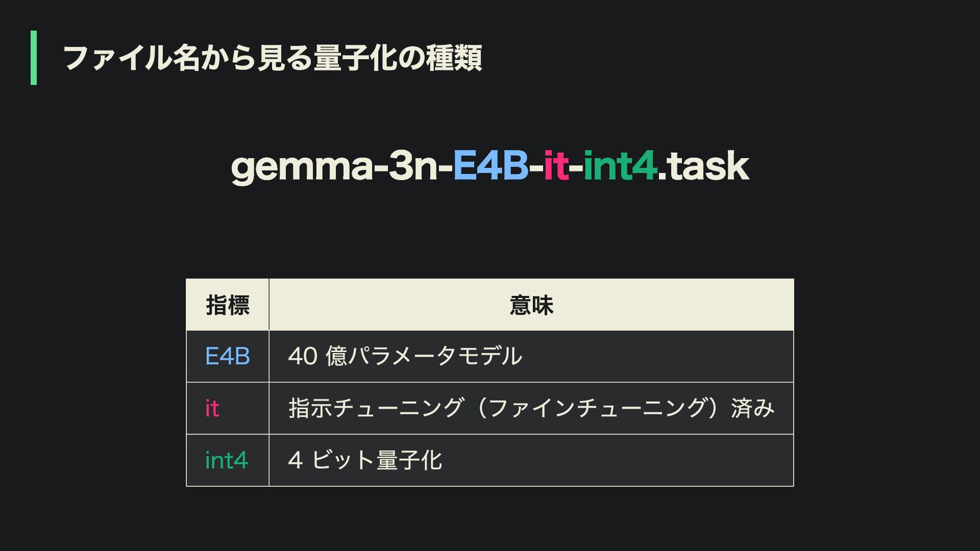The height and width of the screenshot is (551, 980).
Task: Click the "指標" table header cell
Action: click(228, 305)
